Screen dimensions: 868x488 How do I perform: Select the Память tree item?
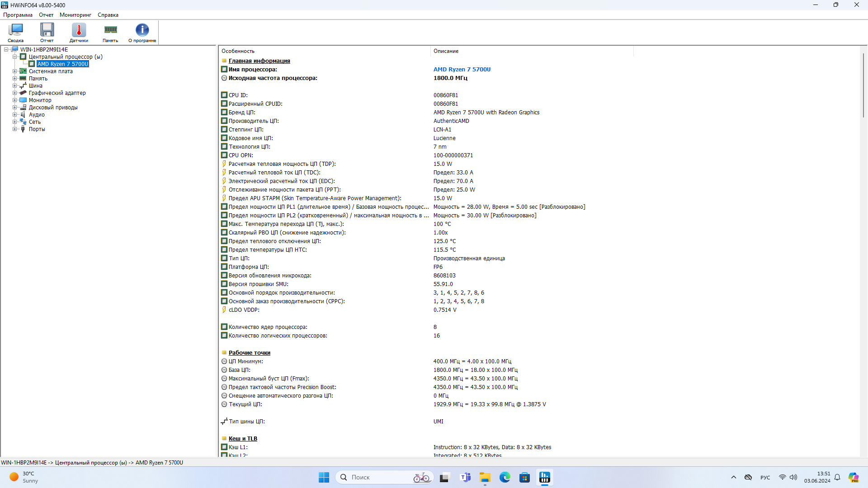tap(38, 79)
